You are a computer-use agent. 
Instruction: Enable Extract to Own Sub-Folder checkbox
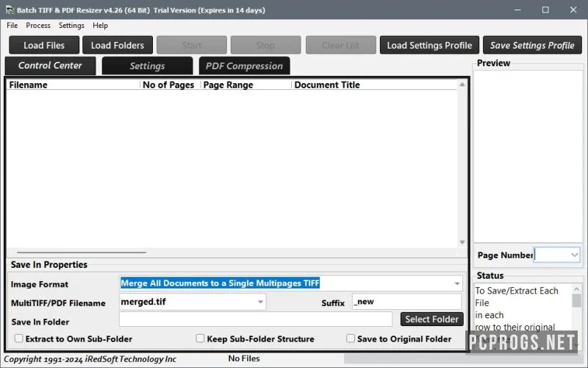click(19, 339)
